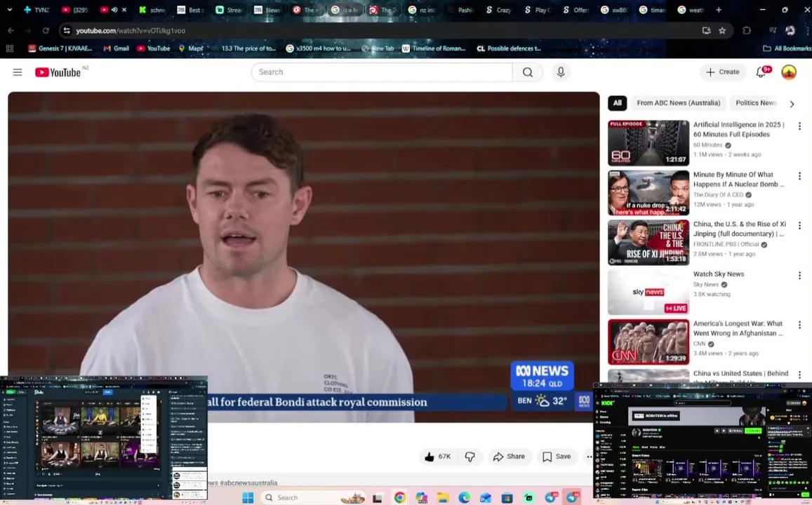Open Microsoft Edge from the taskbar
This screenshot has height=505, width=812.
464,497
